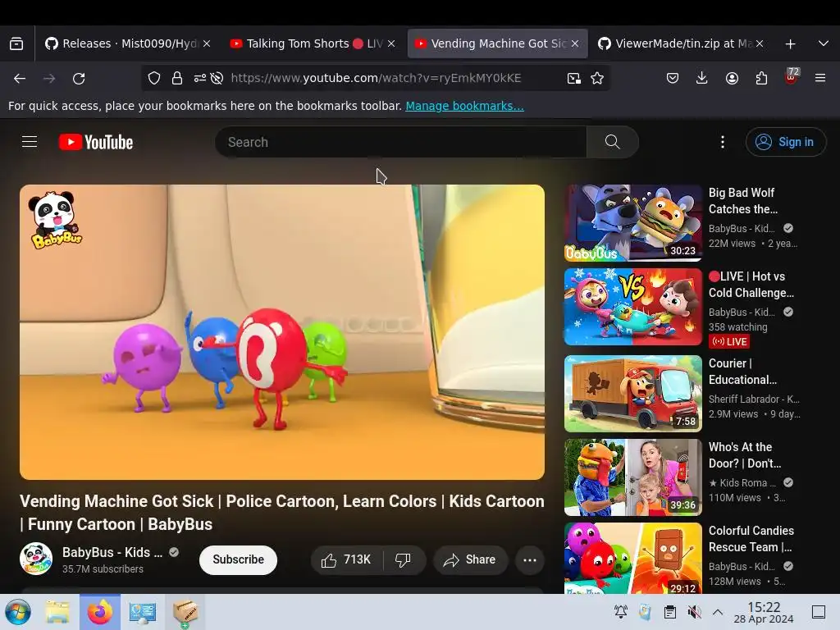Open LIVE Hot vs Cold Challenge thumbnail
Screen dimensions: 840x630
632,307
